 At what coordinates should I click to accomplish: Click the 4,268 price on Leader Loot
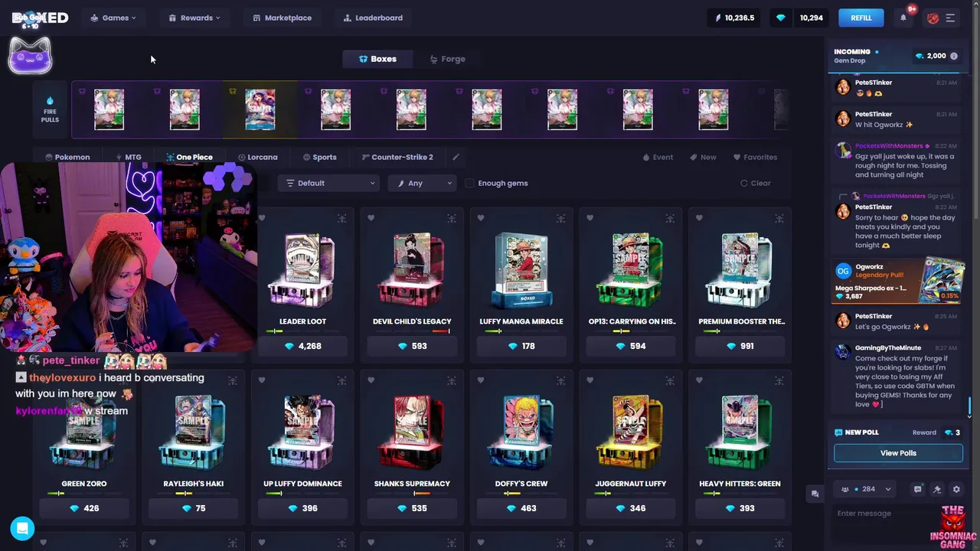tap(302, 346)
